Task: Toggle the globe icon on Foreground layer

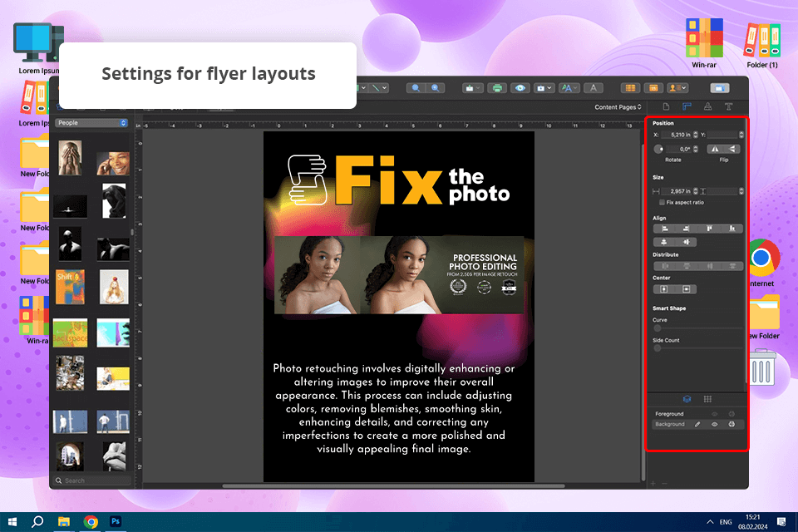Action: pos(731,414)
